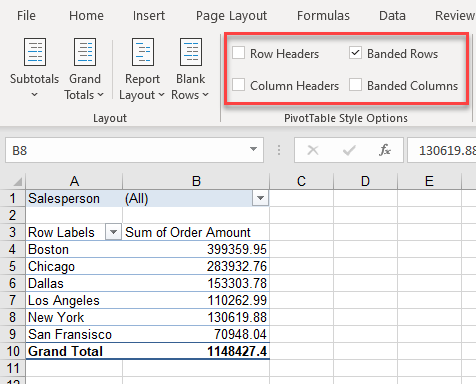Click the Select All corner triangle

[17, 181]
